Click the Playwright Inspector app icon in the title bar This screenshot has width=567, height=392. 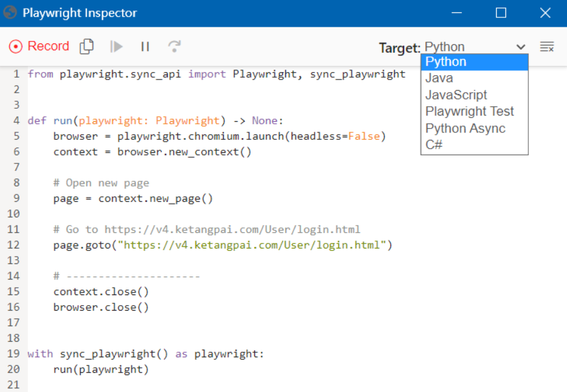coord(10,12)
